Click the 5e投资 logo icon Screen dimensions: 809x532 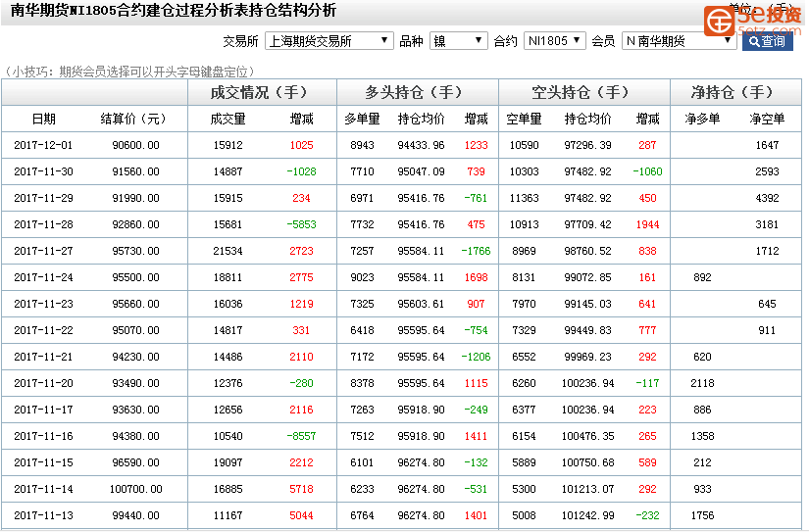point(720,22)
